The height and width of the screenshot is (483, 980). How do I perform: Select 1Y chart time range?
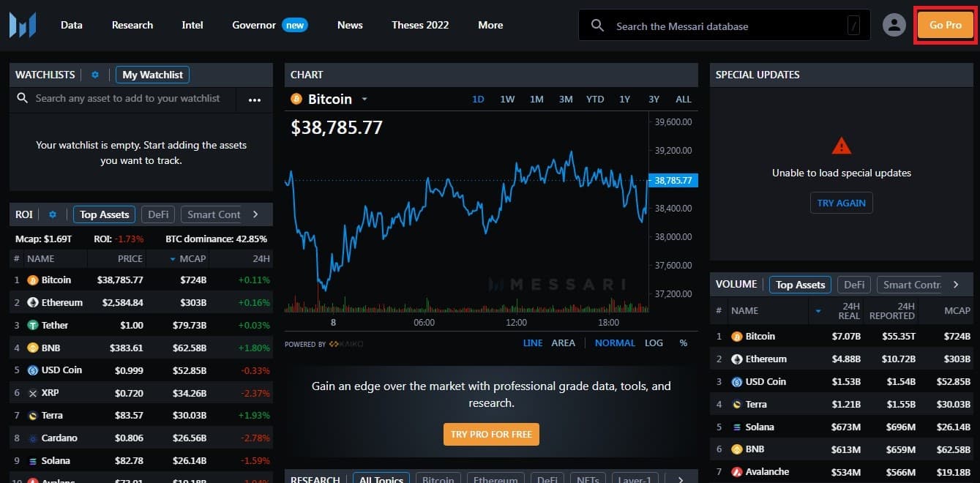click(624, 100)
